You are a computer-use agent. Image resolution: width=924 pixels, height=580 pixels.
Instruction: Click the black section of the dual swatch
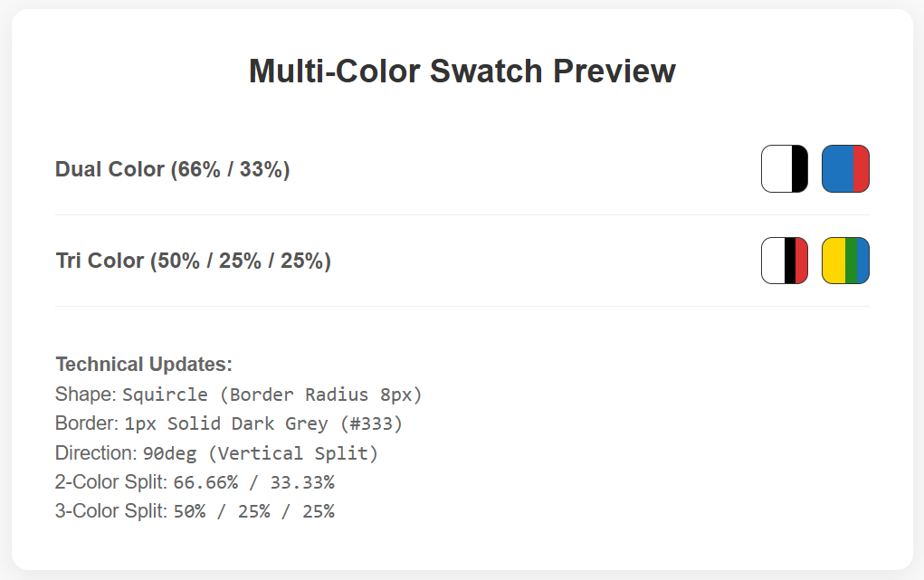(x=800, y=168)
